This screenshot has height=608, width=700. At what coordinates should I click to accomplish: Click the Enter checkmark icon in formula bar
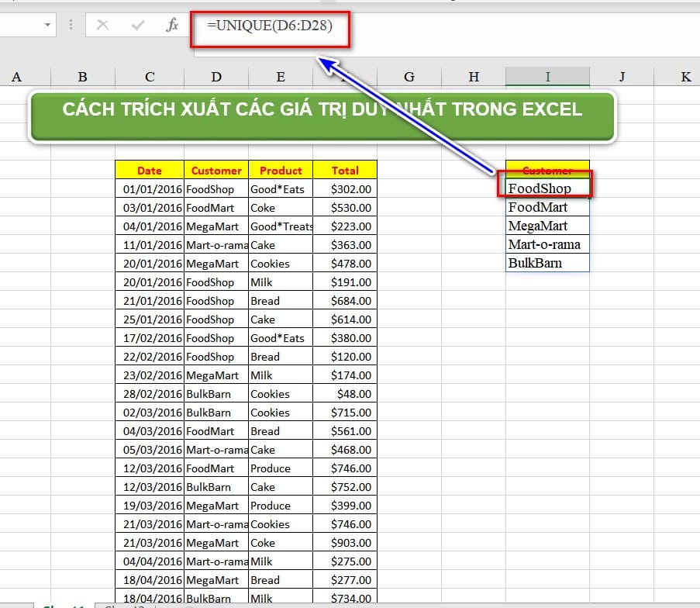(138, 26)
